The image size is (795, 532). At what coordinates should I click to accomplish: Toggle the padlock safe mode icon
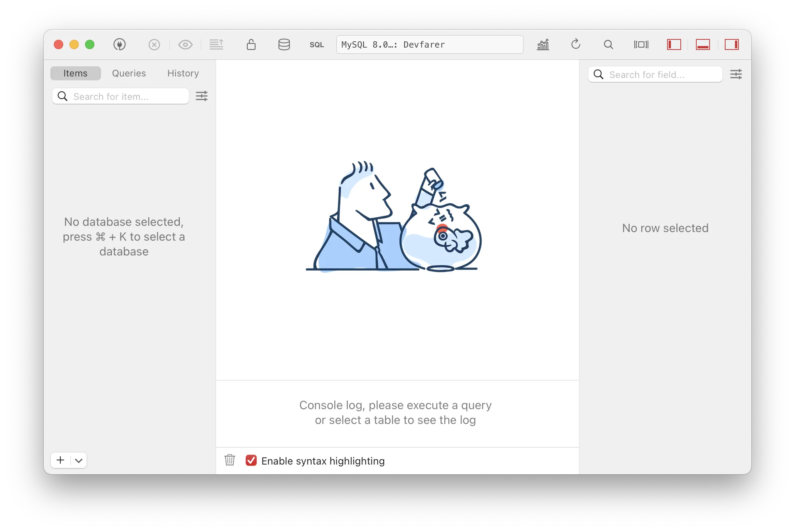251,44
